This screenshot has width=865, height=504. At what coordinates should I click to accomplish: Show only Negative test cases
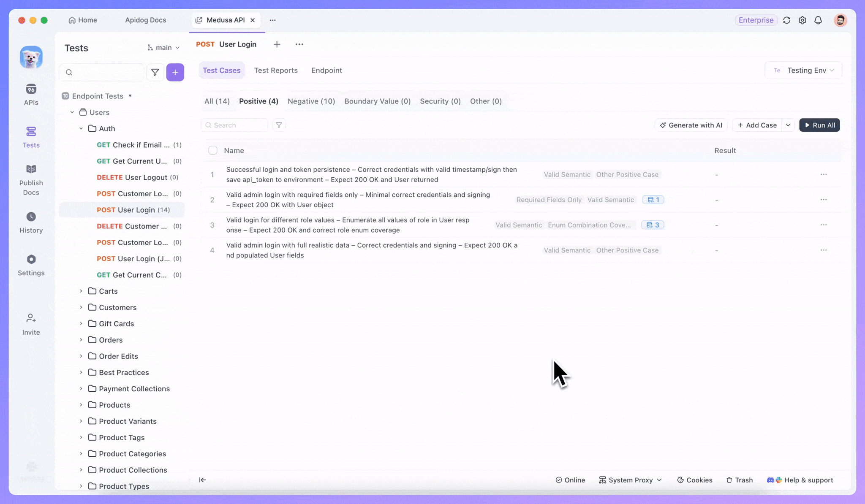click(311, 101)
